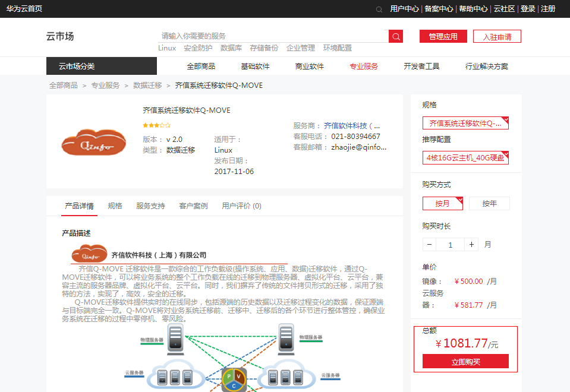570x392 pixels.
Task: Click the product title 齐信系统迁移软件Q-MOVE heading
Action: [x=187, y=110]
